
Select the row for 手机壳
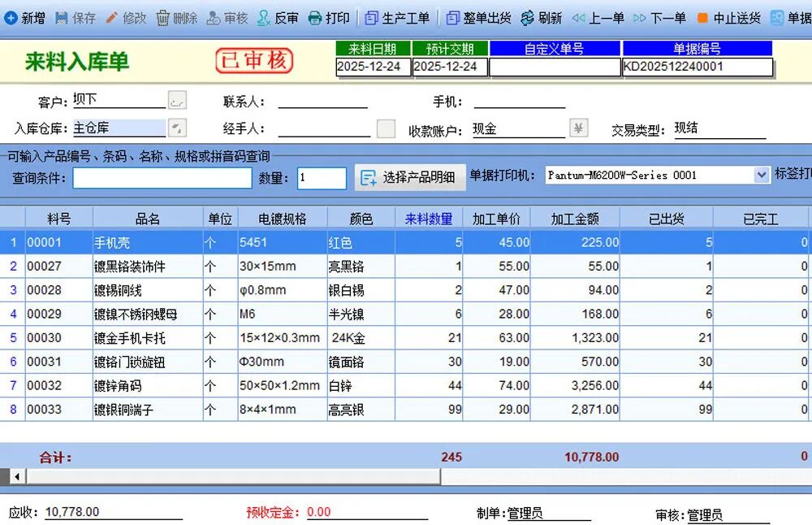406,242
